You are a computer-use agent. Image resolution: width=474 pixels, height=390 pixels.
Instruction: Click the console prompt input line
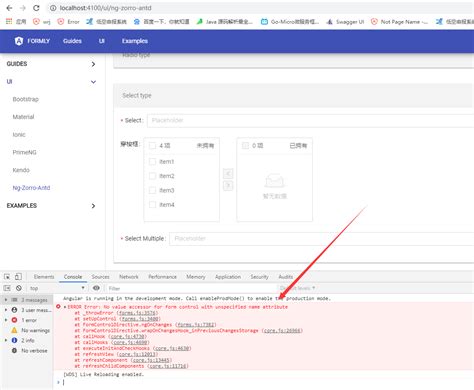click(x=267, y=382)
